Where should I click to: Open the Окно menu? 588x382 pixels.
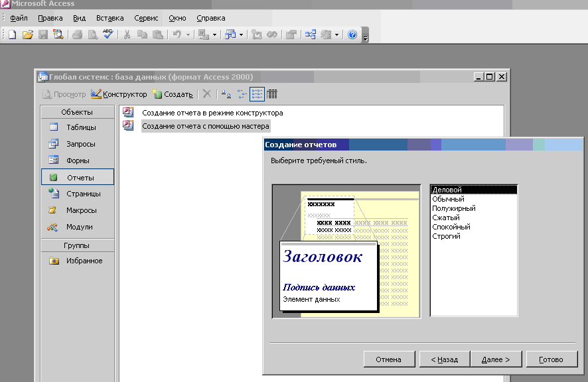[177, 18]
